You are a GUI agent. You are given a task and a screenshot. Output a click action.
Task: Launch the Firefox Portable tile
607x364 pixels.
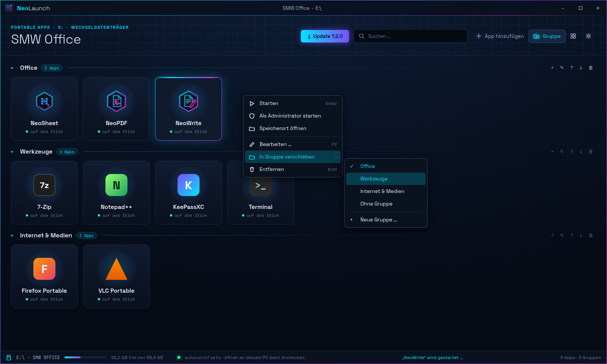pos(44,276)
